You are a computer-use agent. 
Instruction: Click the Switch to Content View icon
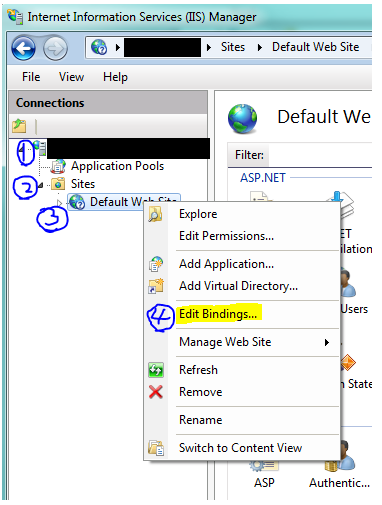156,448
